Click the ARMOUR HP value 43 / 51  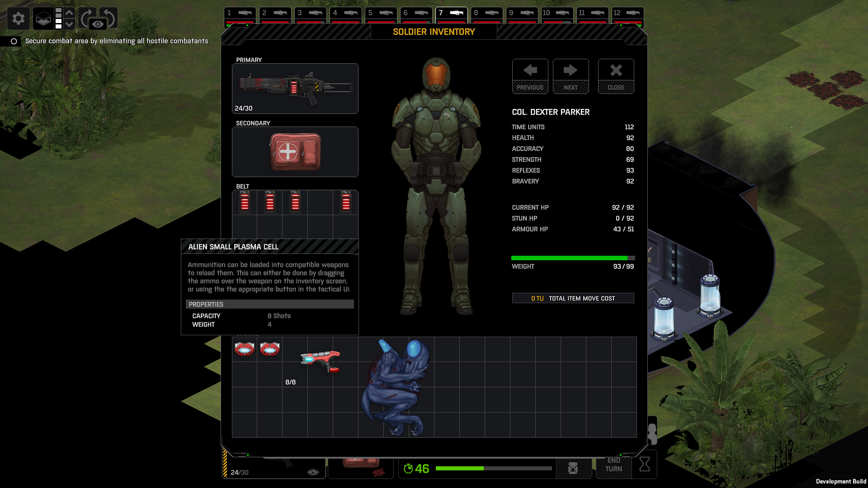coord(623,229)
